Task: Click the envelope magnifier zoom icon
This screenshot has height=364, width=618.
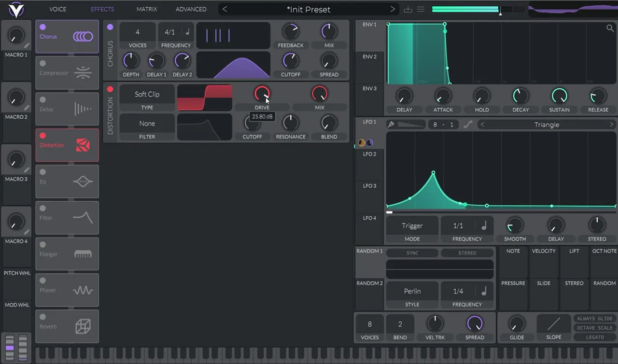Action: (610, 28)
